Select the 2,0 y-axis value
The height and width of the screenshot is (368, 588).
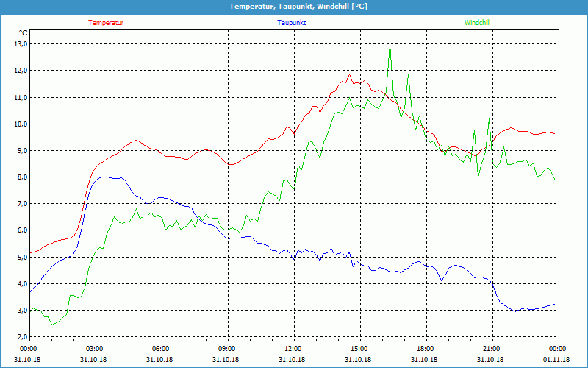tap(22, 337)
